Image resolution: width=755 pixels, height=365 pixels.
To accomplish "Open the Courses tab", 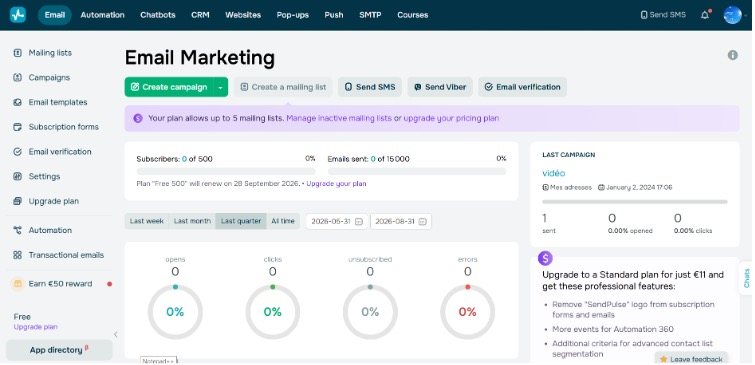I will tap(413, 15).
